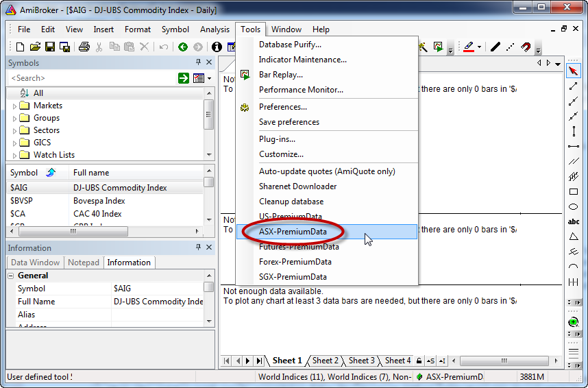588x388 pixels.
Task: Pin the Symbols panel
Action: 198,62
